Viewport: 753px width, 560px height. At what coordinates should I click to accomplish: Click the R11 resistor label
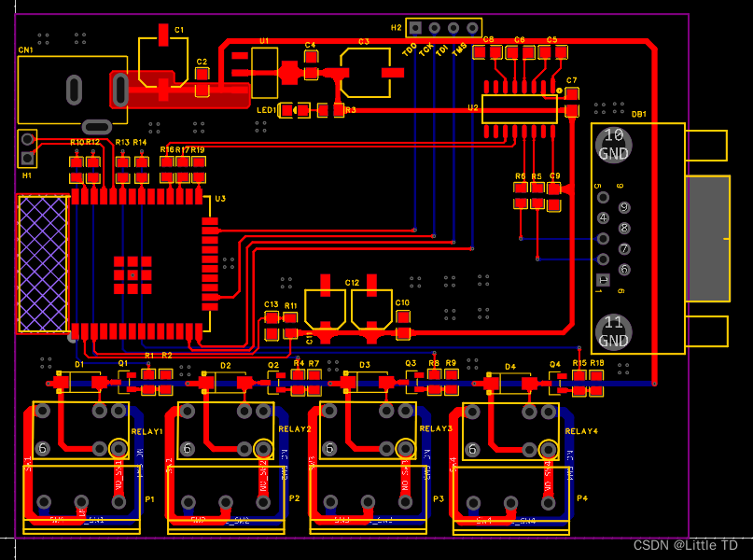(290, 305)
